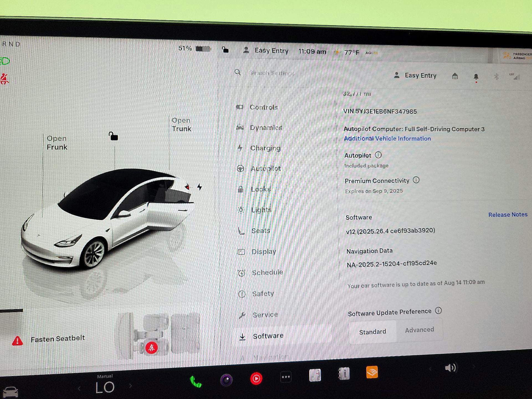
Task: Tap the car icon in bottom-left corner
Action: click(x=10, y=392)
